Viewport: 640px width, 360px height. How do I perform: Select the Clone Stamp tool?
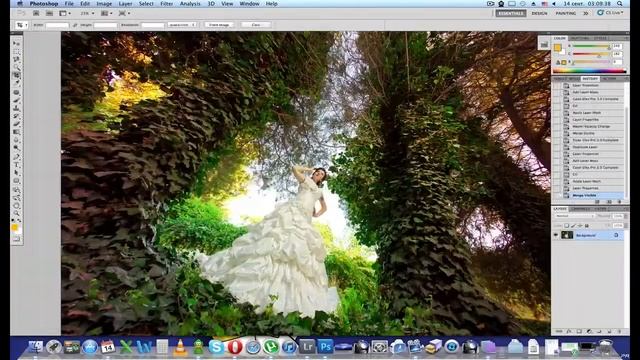[16, 108]
